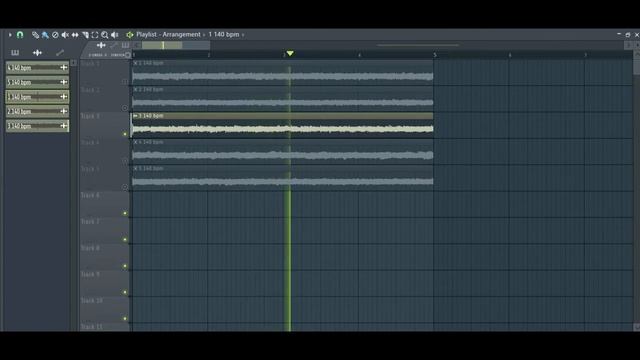Select the Playback speaker tool

click(x=115, y=35)
